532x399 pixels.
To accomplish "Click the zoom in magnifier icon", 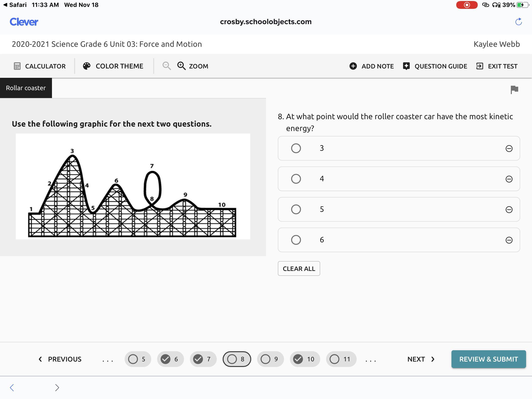I will pyautogui.click(x=182, y=66).
